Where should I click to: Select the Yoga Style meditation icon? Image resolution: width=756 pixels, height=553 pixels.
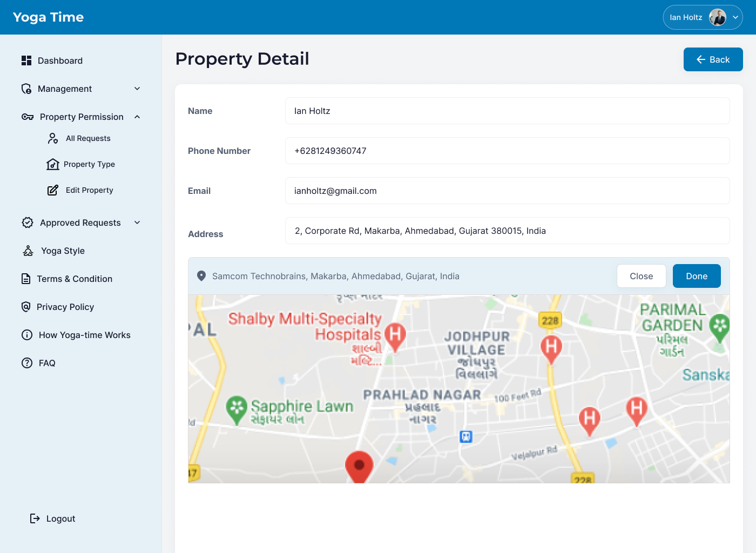[x=28, y=251]
